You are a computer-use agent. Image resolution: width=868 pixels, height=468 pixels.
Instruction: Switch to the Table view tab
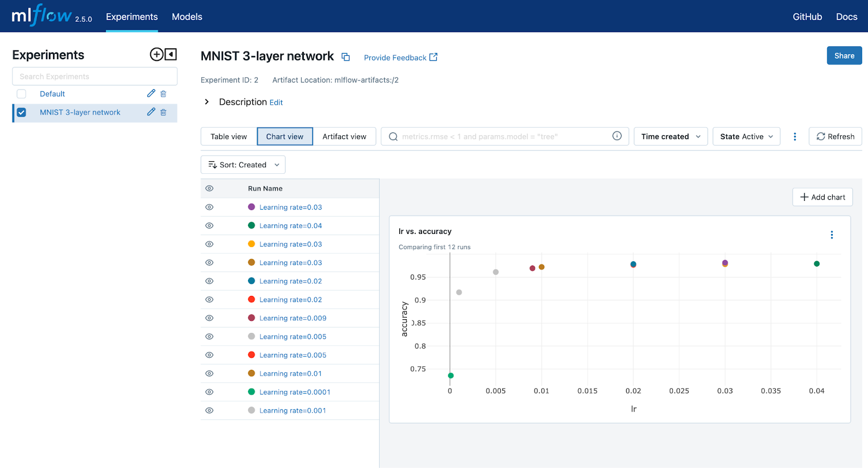pyautogui.click(x=228, y=137)
